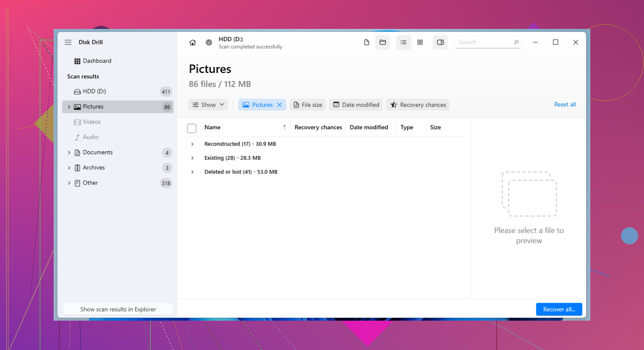
Task: Open the Recovery chances filter
Action: pyautogui.click(x=418, y=105)
